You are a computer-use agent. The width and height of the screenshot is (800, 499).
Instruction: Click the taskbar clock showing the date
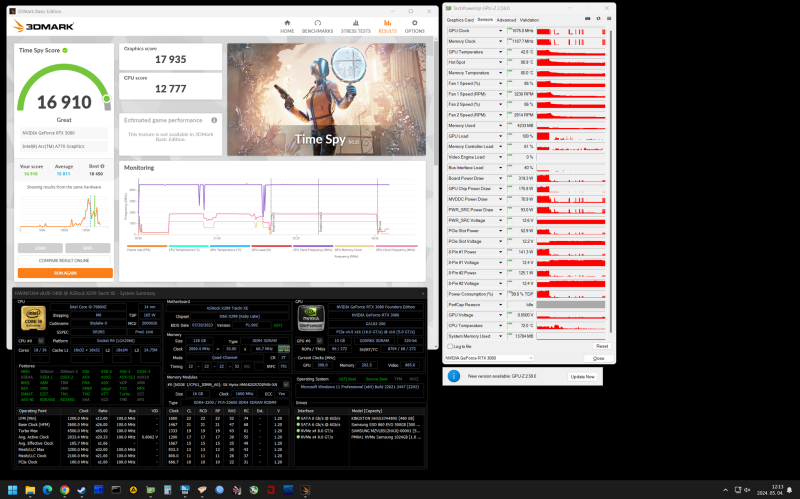pyautogui.click(x=770, y=490)
